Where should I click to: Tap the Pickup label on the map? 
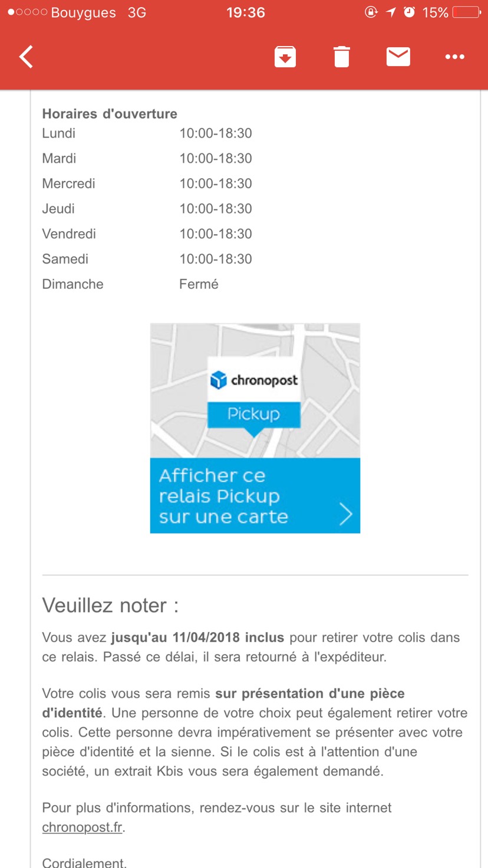pos(254,414)
